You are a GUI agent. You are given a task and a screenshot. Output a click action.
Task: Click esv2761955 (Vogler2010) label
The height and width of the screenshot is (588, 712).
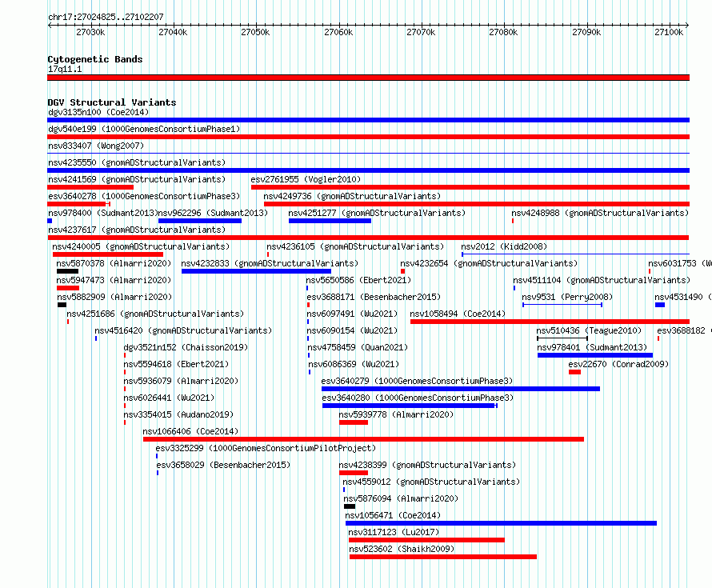point(306,179)
